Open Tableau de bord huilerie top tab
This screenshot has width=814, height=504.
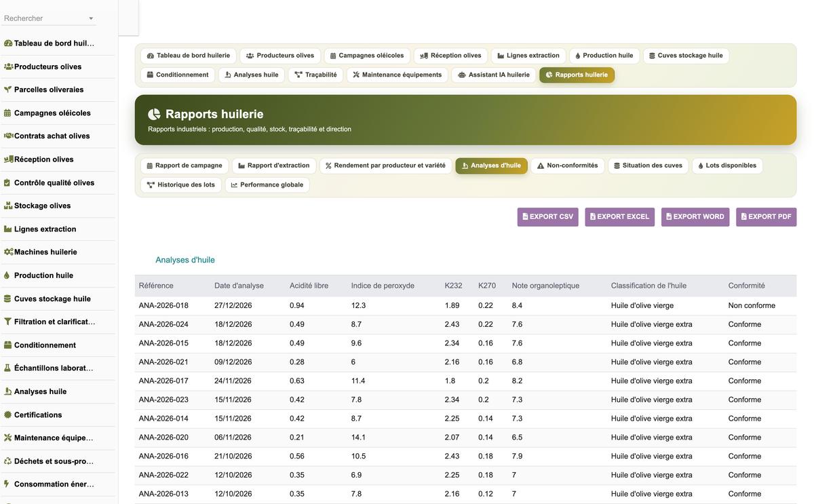(x=188, y=56)
